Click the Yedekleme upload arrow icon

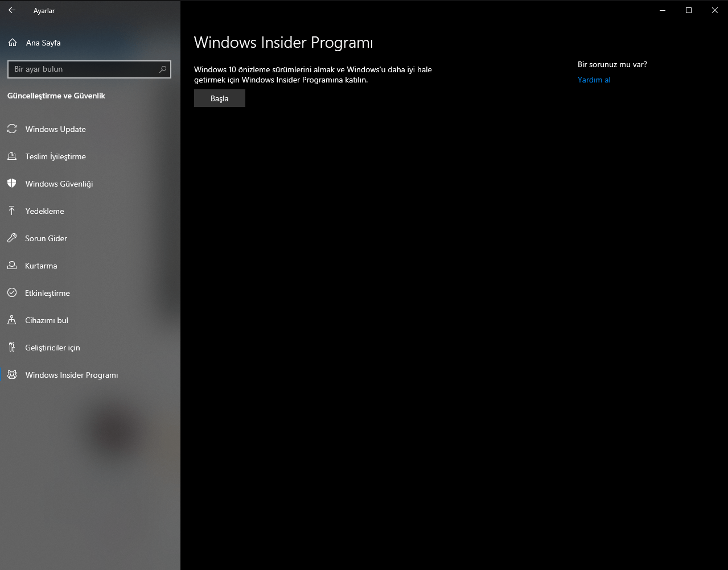tap(12, 211)
